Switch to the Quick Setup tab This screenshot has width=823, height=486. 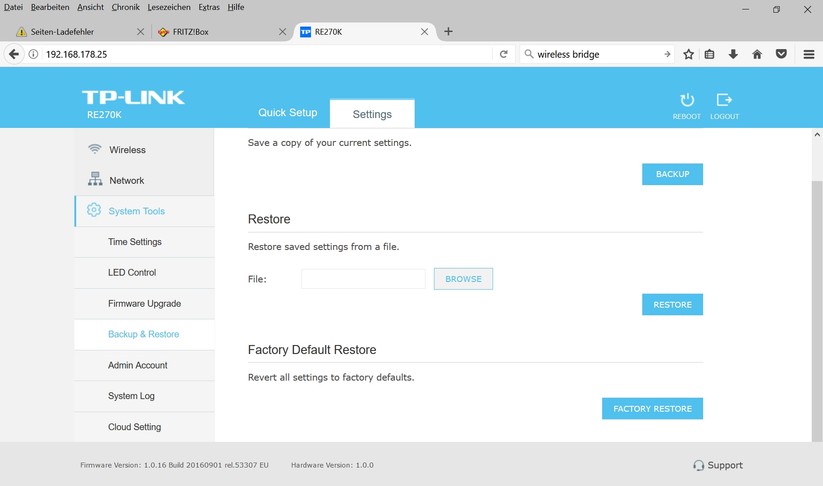pyautogui.click(x=287, y=113)
